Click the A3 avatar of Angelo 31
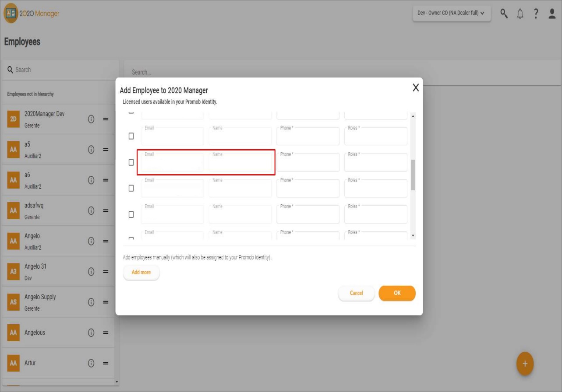Viewport: 562px width, 392px height. click(x=13, y=272)
